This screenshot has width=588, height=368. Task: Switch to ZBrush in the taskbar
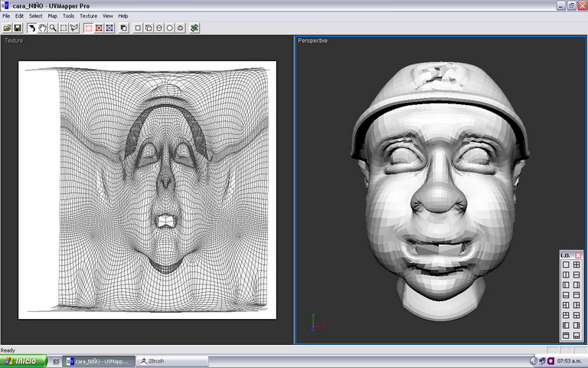(x=155, y=360)
